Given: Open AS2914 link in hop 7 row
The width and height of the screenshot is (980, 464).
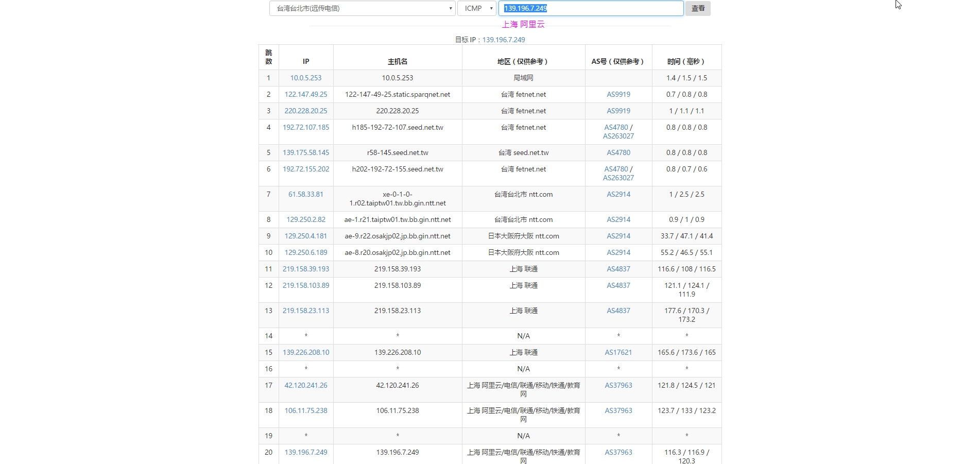Looking at the screenshot, I should [x=618, y=194].
